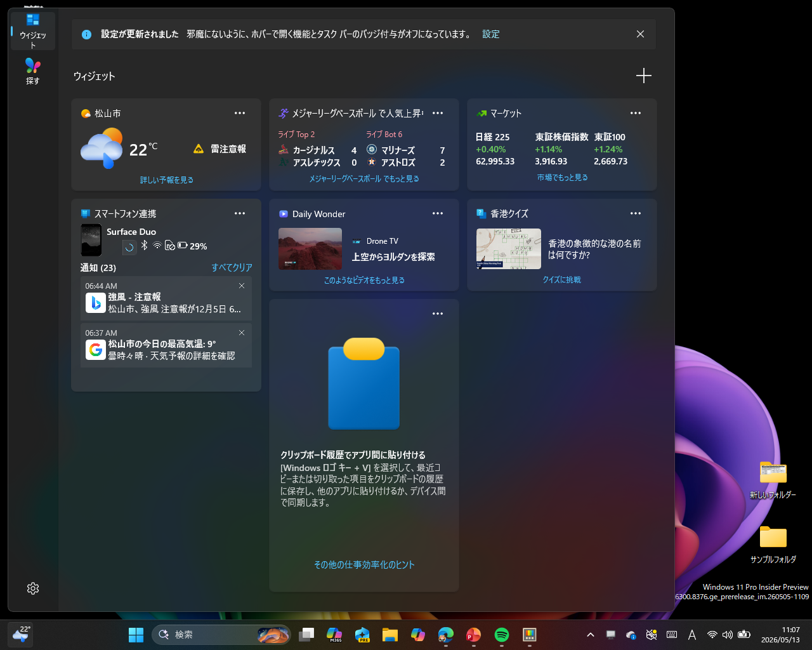Open more options for clipboard tips widget
Image resolution: width=812 pixels, height=650 pixels.
[x=438, y=314]
